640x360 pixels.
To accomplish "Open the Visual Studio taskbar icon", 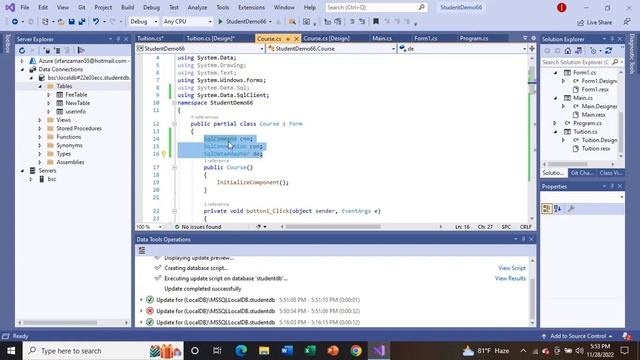I will click(379, 351).
